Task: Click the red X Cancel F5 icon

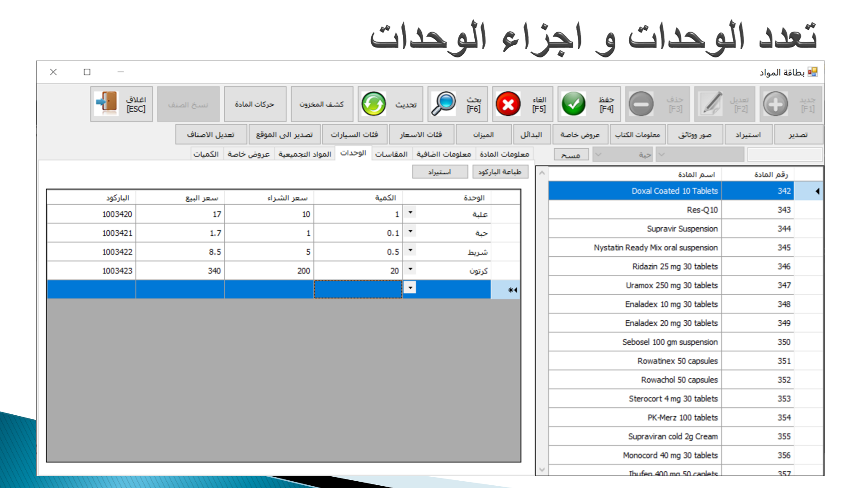Action: (x=508, y=104)
